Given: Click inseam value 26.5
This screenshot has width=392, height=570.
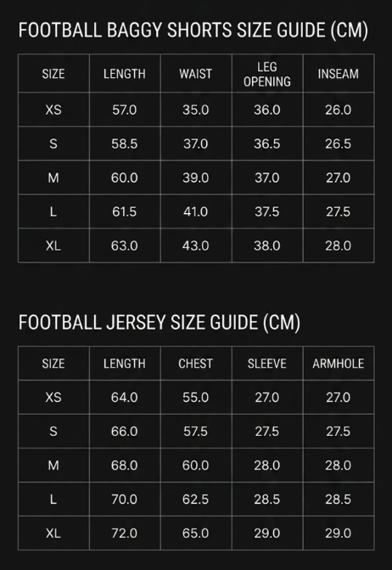Looking at the screenshot, I should (339, 144).
